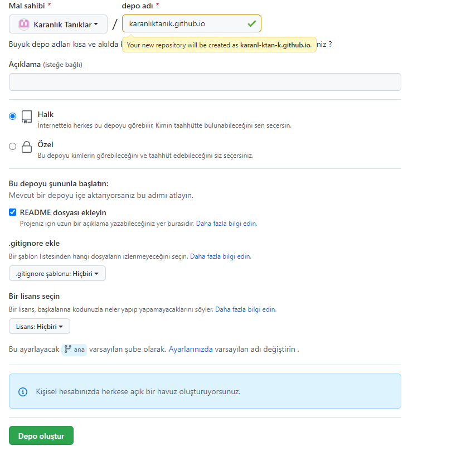Click the depo adı repository name field

pyautogui.click(x=191, y=23)
